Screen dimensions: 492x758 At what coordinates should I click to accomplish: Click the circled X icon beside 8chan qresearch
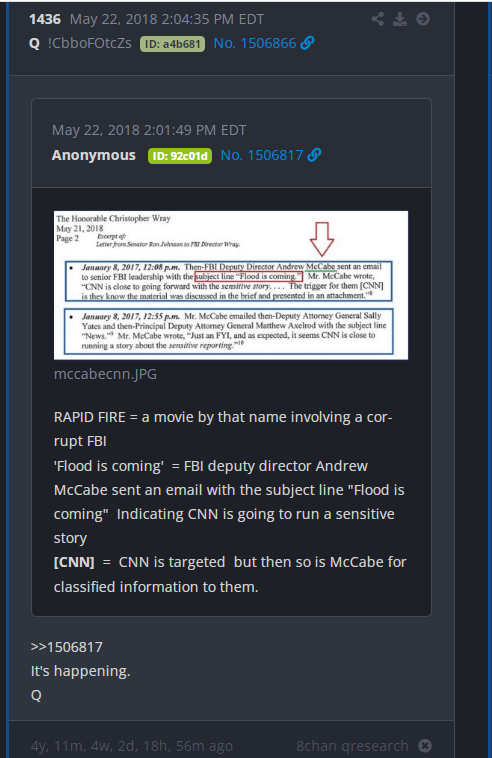click(425, 746)
